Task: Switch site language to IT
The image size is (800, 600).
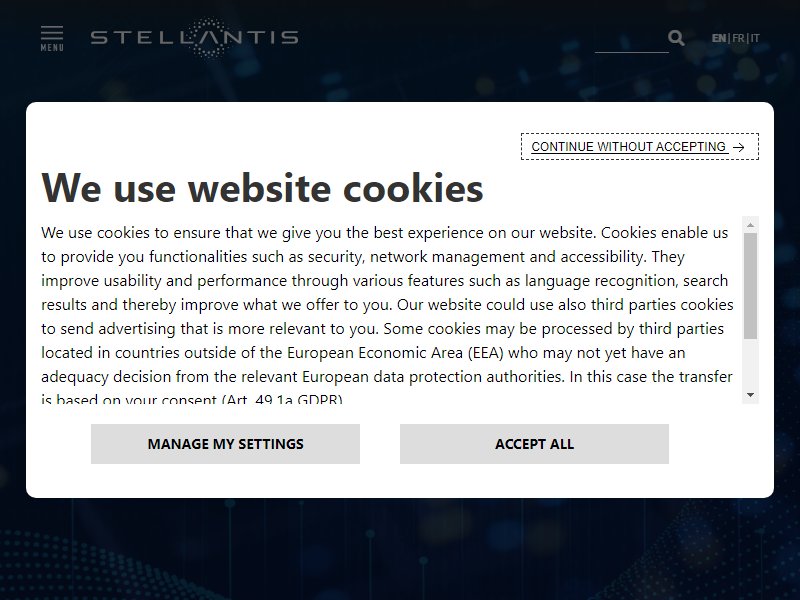Action: point(755,38)
